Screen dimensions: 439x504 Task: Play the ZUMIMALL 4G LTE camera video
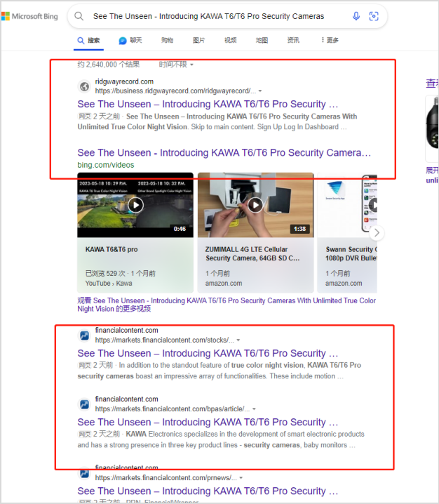pyautogui.click(x=255, y=205)
